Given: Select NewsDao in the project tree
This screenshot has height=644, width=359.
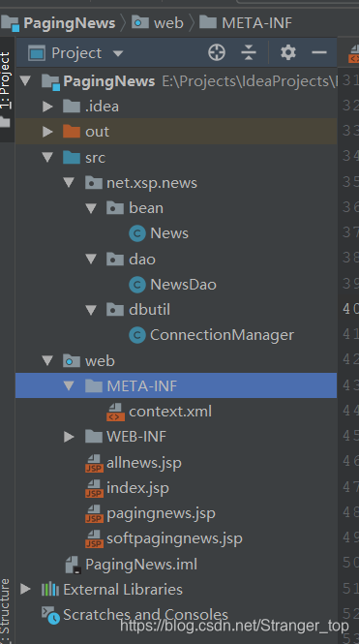Looking at the screenshot, I should click(183, 284).
